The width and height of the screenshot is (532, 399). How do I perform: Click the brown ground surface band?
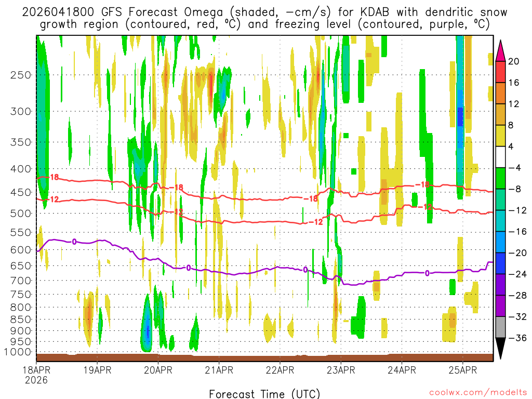pyautogui.click(x=264, y=357)
